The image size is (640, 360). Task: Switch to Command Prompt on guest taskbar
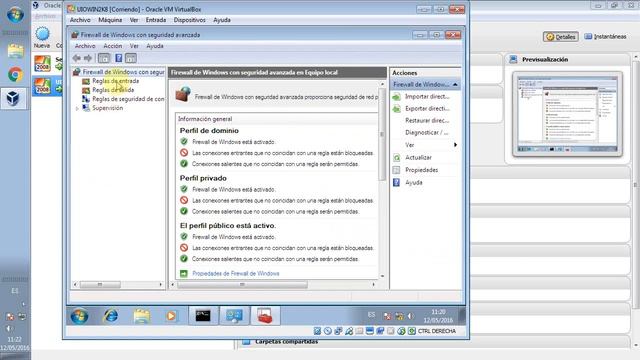(203, 316)
